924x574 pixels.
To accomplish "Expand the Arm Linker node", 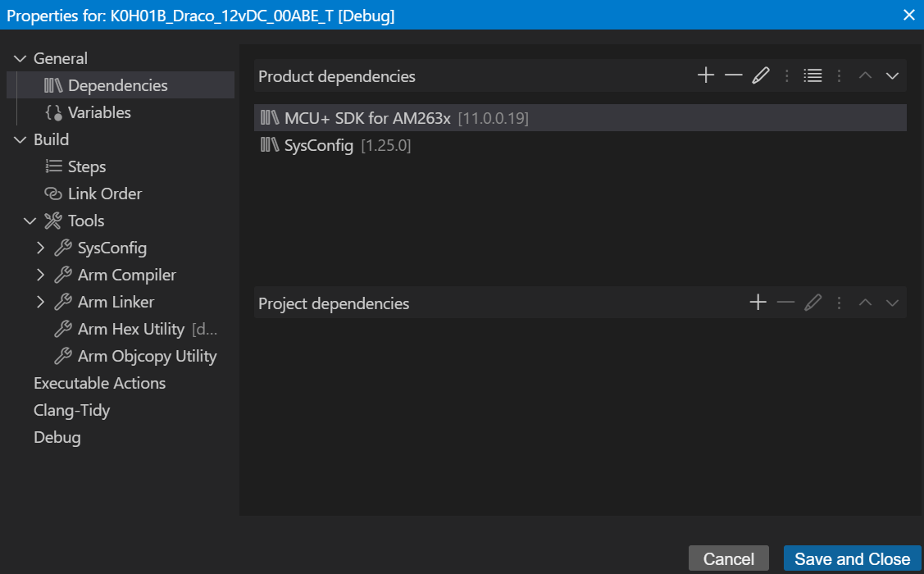I will coord(41,302).
